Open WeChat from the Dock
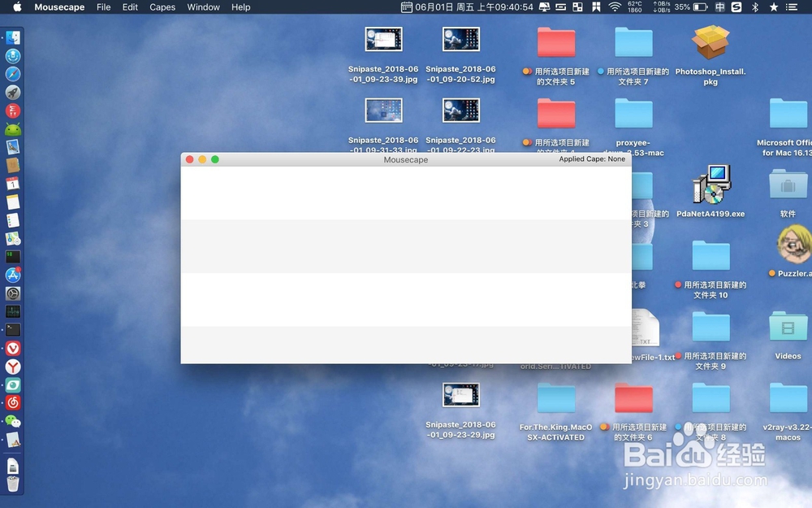This screenshot has height=508, width=812. pos(13,421)
